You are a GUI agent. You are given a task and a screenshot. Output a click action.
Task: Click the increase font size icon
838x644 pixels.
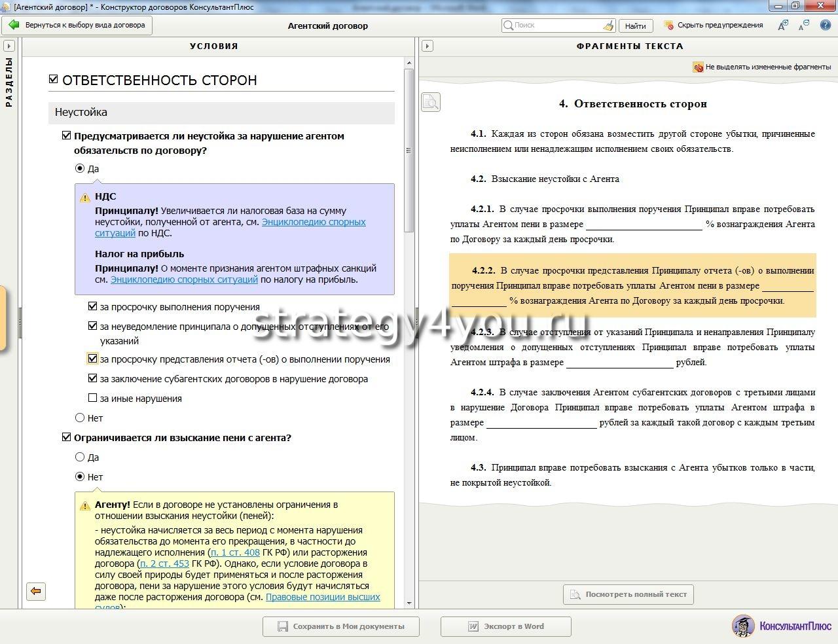coord(783,26)
